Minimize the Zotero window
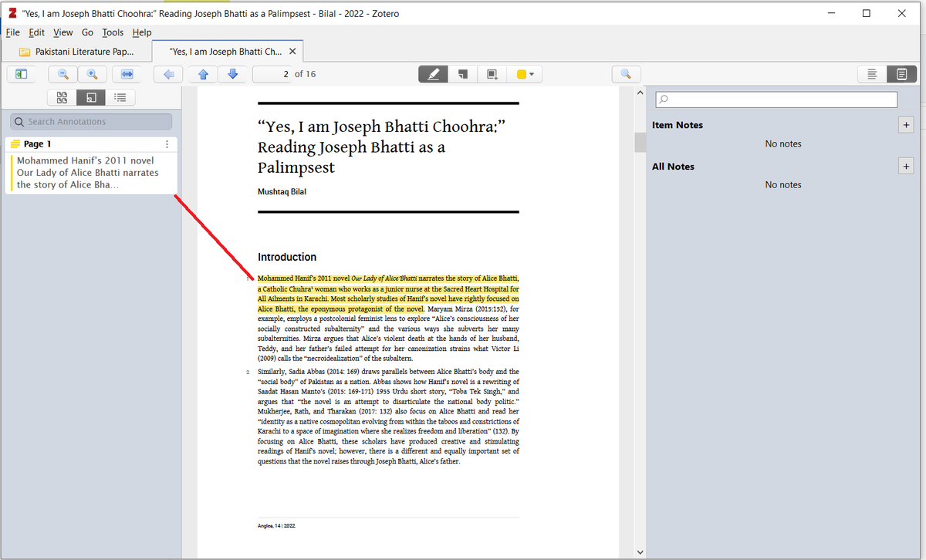Screen dimensions: 926x560 coord(831,13)
